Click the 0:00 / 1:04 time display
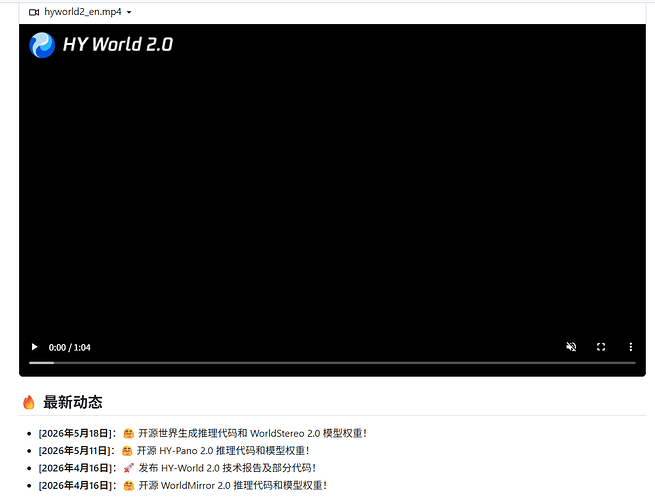The image size is (655, 500). click(69, 348)
